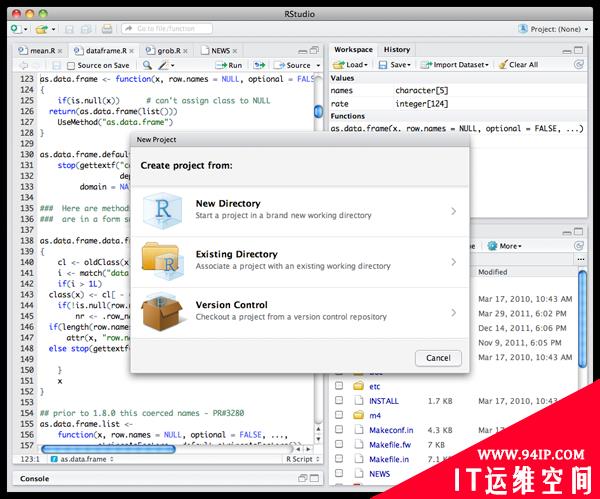The image size is (600, 499).
Task: Click the Go to file/function search field
Action: tap(167, 29)
